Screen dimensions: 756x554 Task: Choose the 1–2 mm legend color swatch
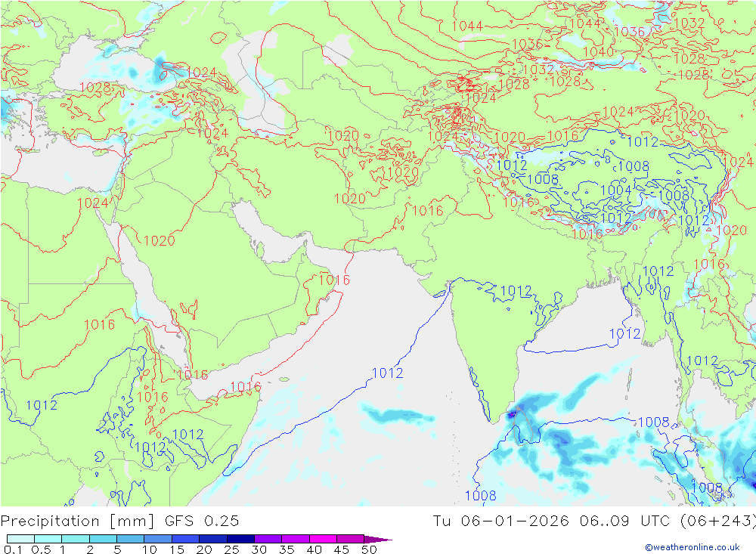(75, 539)
